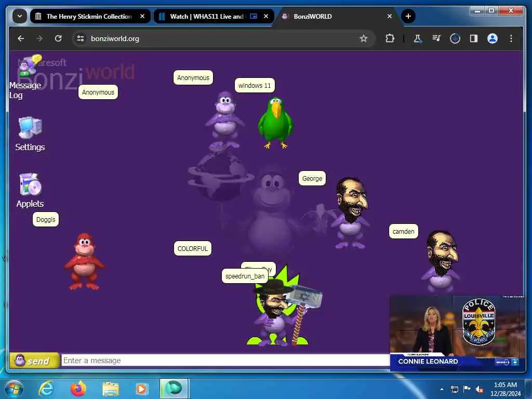The height and width of the screenshot is (399, 532).
Task: Click the speedrun_ban name label
Action: point(245,276)
